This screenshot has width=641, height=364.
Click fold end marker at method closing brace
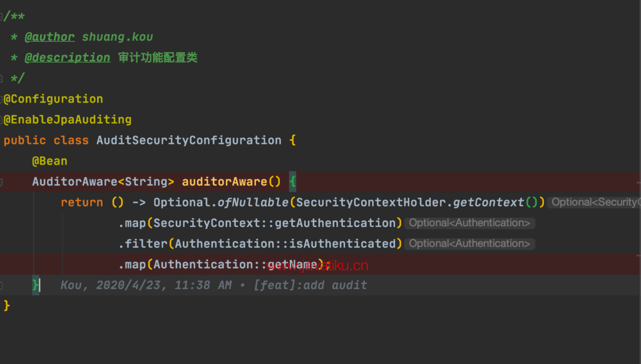(2, 285)
